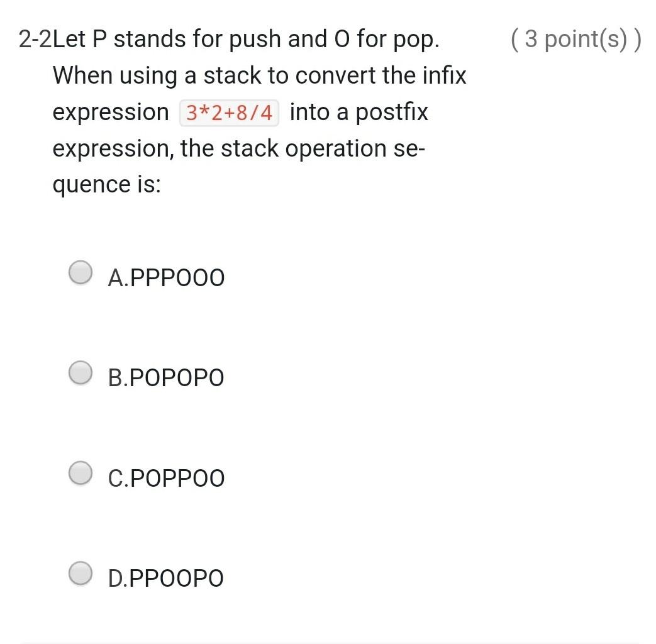Select the word postfix in the question
This screenshot has height=644, width=656.
click(x=393, y=111)
